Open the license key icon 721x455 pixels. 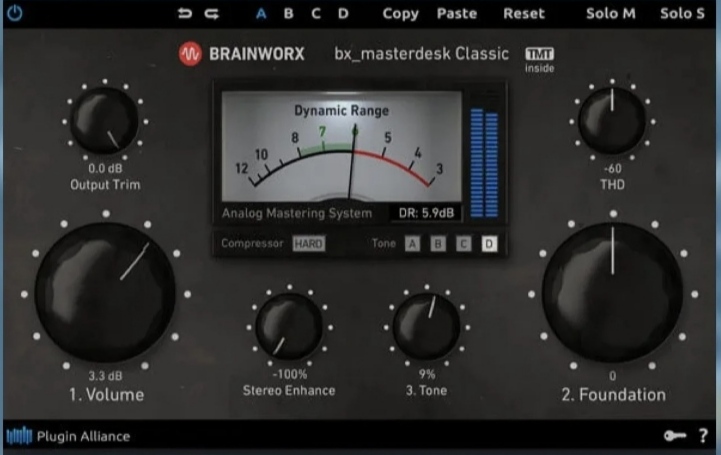pyautogui.click(x=675, y=435)
